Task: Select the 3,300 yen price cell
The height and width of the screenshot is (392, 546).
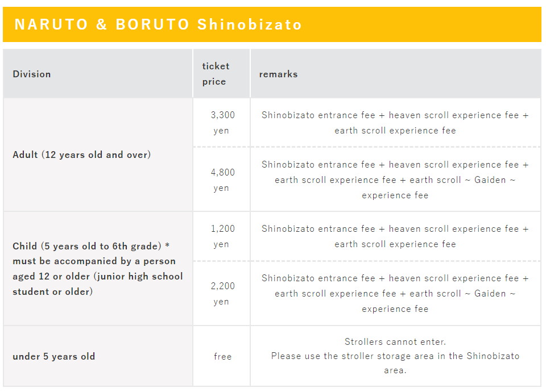Action: (221, 123)
